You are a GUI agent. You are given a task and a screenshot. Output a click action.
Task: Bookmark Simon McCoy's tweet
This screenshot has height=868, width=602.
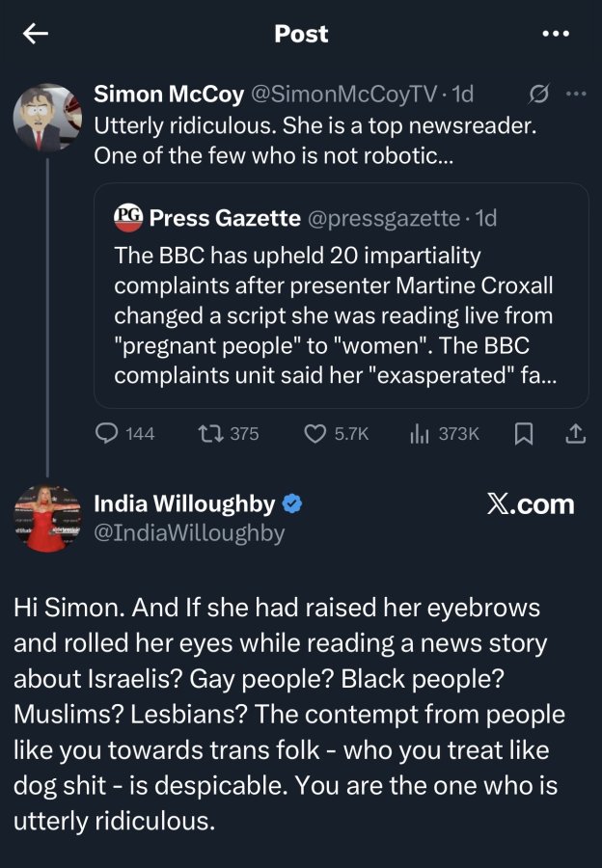523,433
